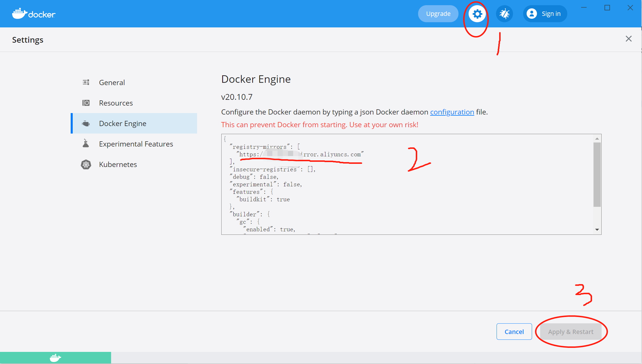The image size is (642, 364).
Task: Click Apply & Restart button
Action: pos(570,332)
